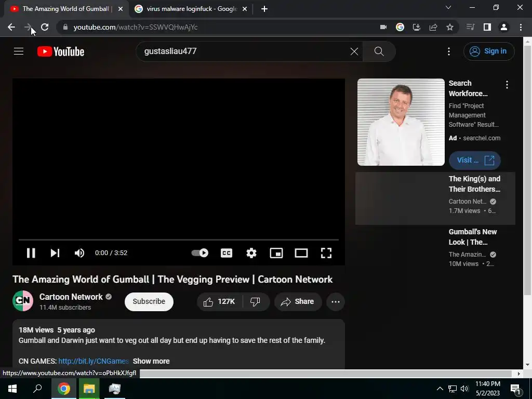Open more actions ellipsis button
This screenshot has width=532, height=399.
(x=336, y=302)
